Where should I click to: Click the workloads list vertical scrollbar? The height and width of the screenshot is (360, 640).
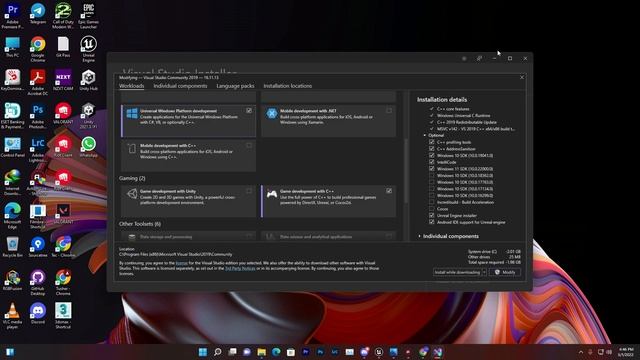pos(406,170)
